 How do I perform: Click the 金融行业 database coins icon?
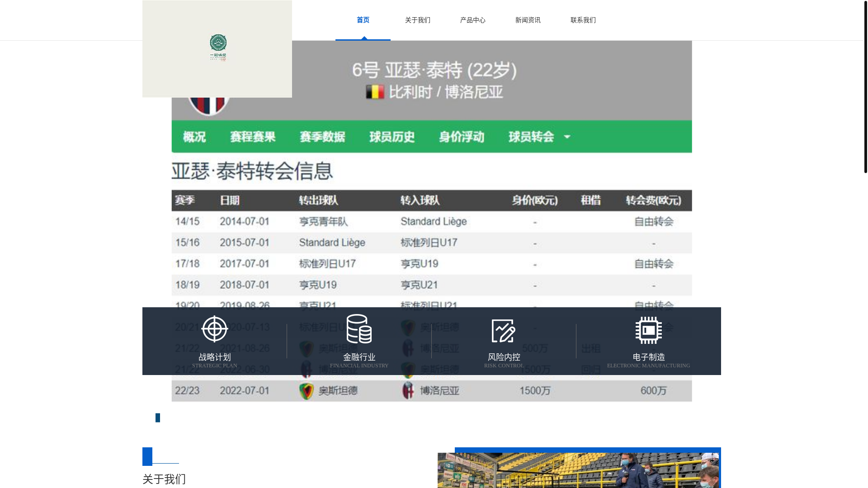click(359, 329)
